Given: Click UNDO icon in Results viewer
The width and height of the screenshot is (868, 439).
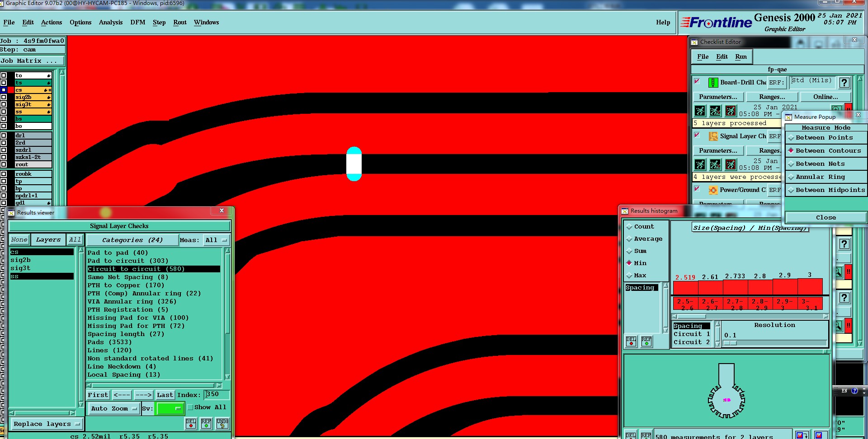Looking at the screenshot, I should (222, 424).
